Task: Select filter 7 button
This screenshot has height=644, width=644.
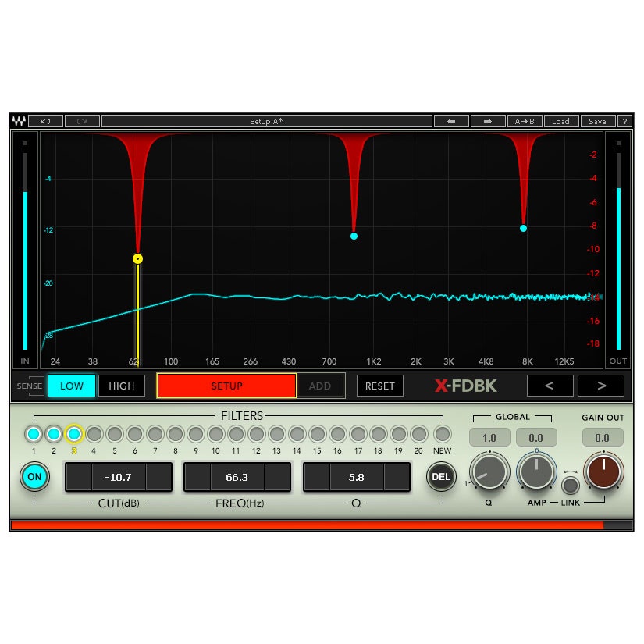Action: coord(155,434)
